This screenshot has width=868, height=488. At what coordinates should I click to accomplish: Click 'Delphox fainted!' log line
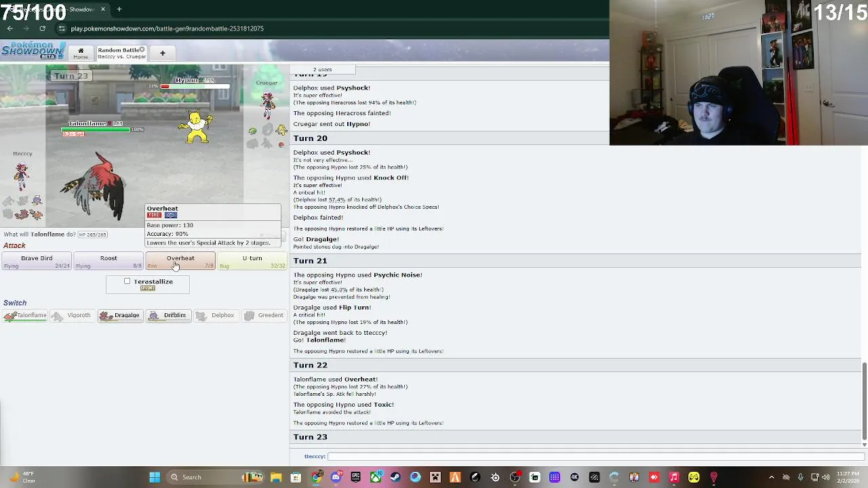click(318, 218)
